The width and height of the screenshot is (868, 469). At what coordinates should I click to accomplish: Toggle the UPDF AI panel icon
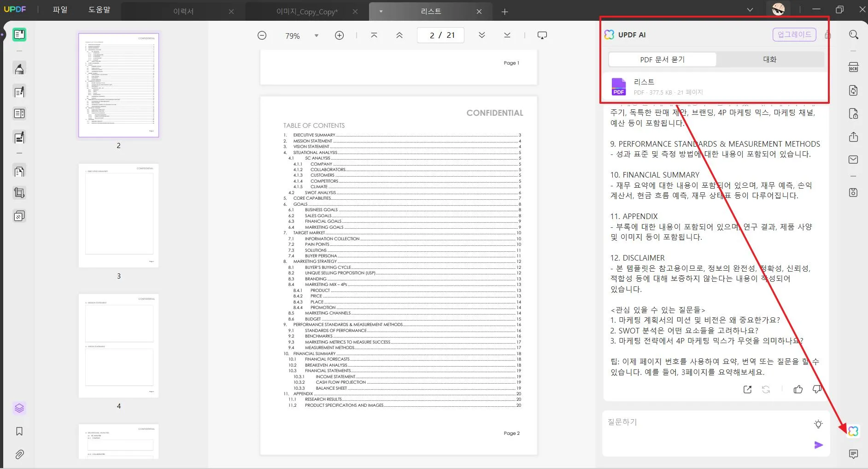point(853,431)
